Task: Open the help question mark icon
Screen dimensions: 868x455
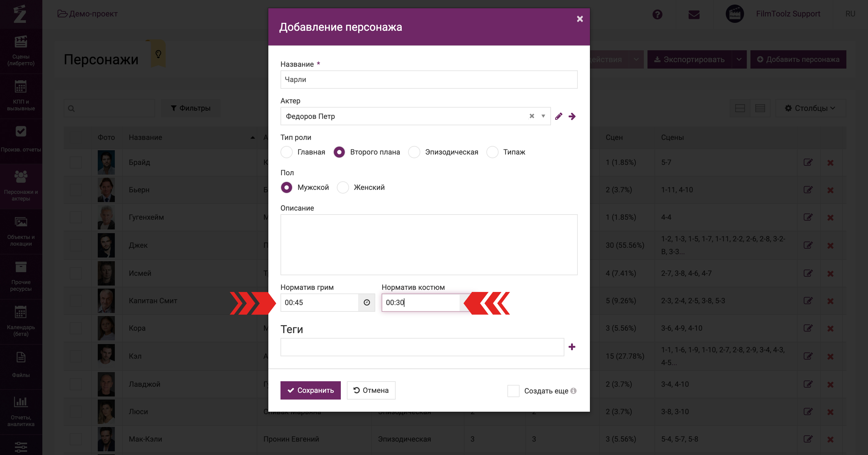Action: coord(657,14)
